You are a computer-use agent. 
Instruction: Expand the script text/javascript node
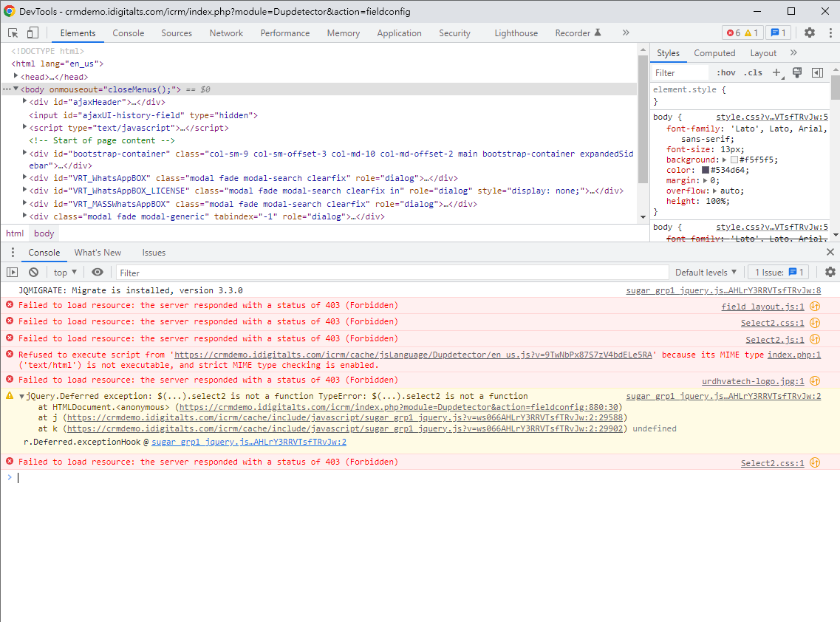(x=24, y=127)
